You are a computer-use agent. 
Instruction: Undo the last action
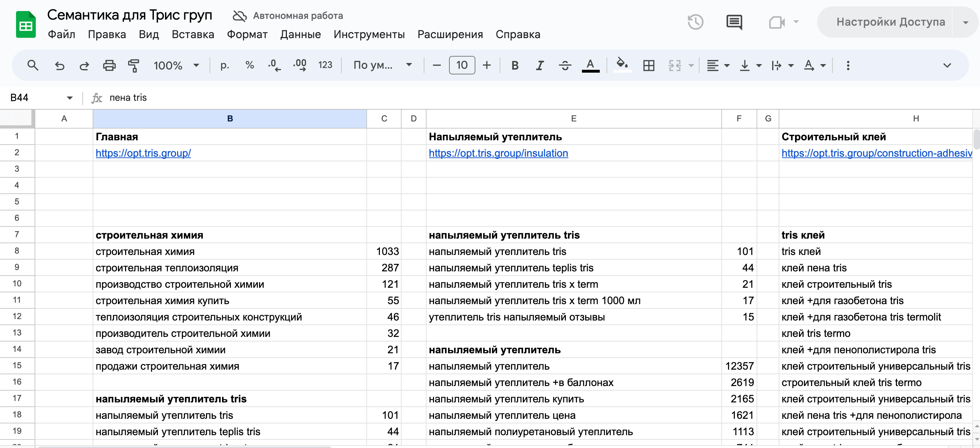(x=60, y=66)
